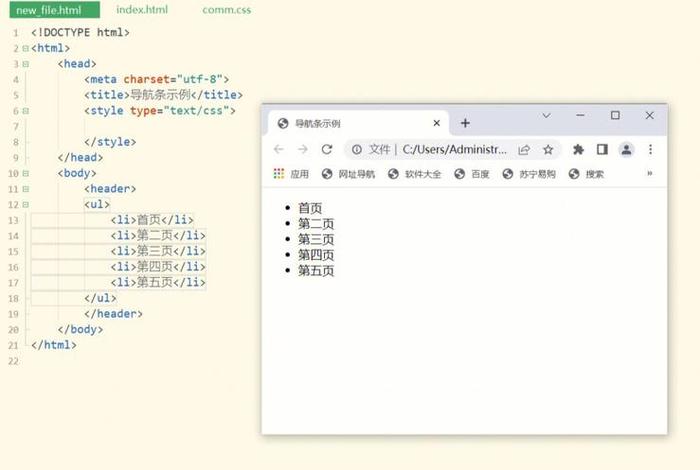This screenshot has height=470, width=700.
Task: Go forward in the browser
Action: 303,150
